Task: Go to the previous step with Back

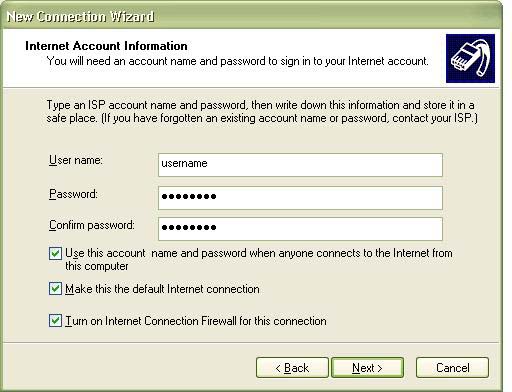Action: click(x=292, y=368)
